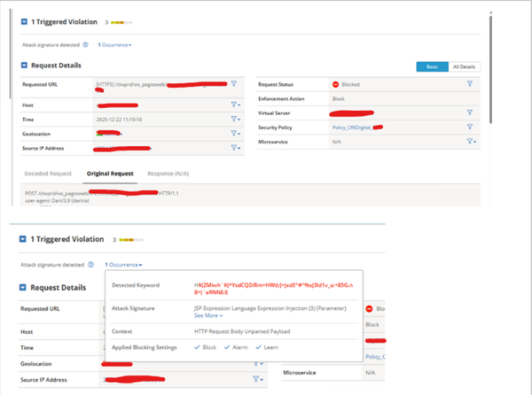This screenshot has width=532, height=395.
Task: Open the Decoded Request tab
Action: click(48, 174)
